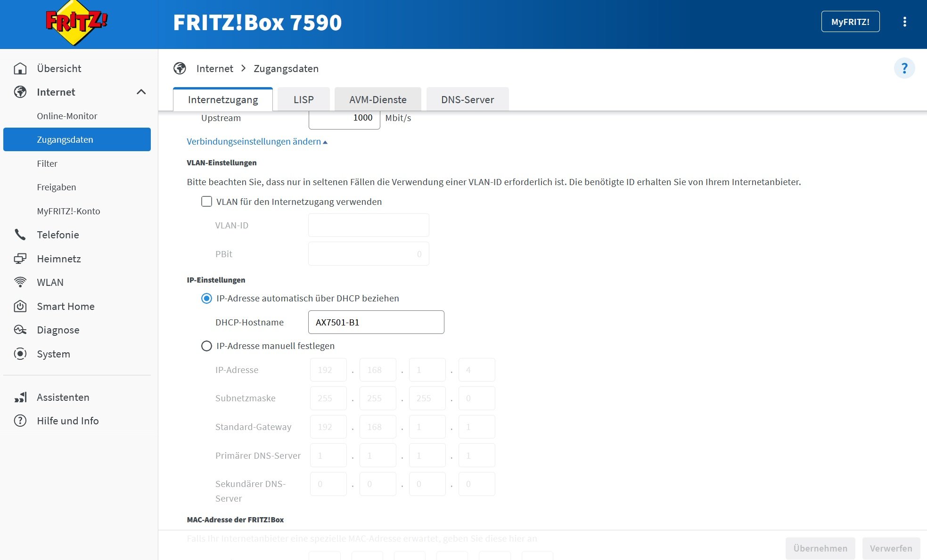This screenshot has width=927, height=560.
Task: Click the Telefonie phone icon
Action: click(x=20, y=235)
